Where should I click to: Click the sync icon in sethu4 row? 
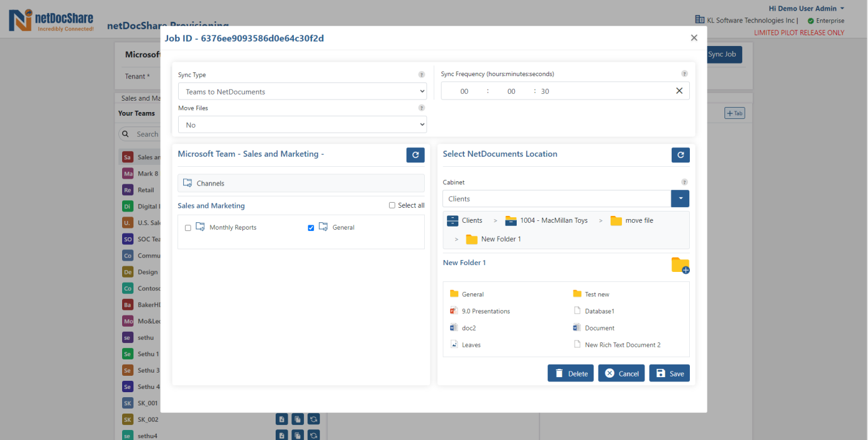tap(313, 435)
